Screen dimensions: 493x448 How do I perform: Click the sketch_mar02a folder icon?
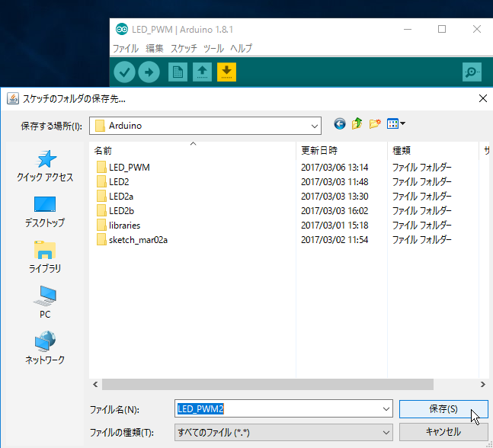click(x=101, y=240)
